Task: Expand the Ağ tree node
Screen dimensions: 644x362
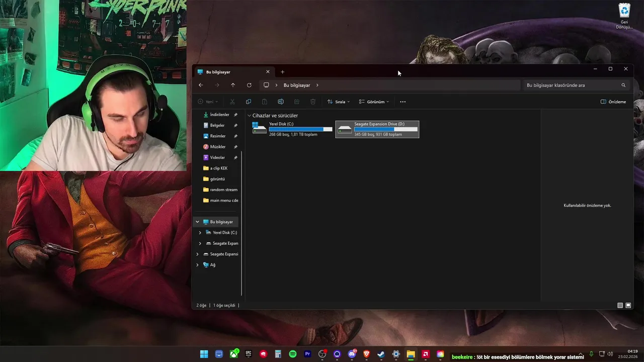Action: pos(197,264)
